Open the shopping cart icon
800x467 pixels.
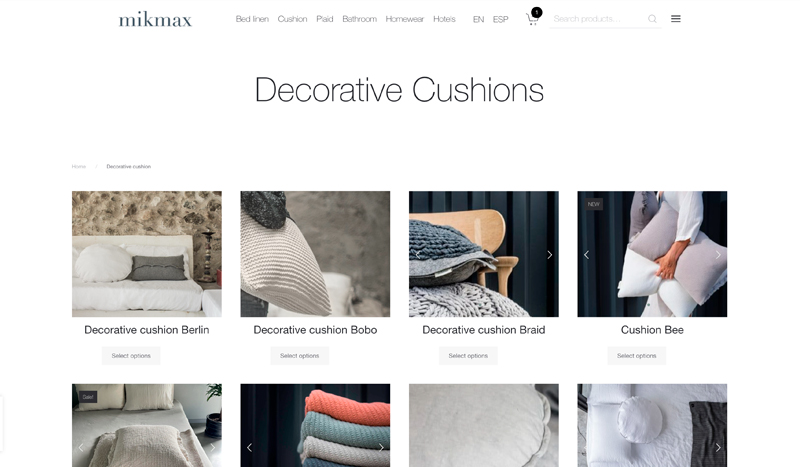[532, 19]
